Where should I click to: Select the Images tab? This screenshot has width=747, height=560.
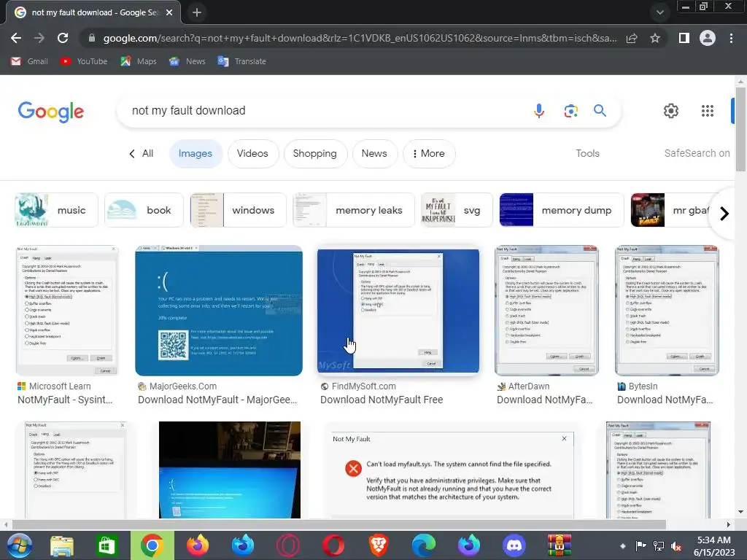pyautogui.click(x=196, y=153)
